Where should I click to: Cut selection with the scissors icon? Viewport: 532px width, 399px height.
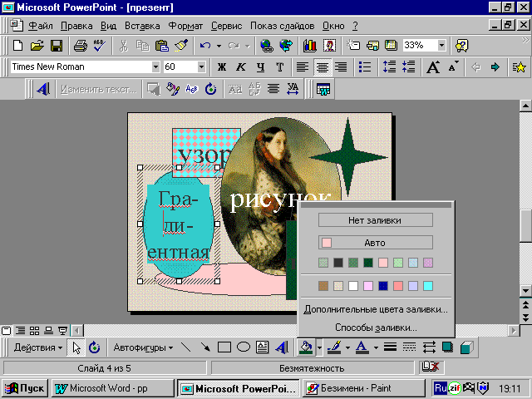(124, 45)
